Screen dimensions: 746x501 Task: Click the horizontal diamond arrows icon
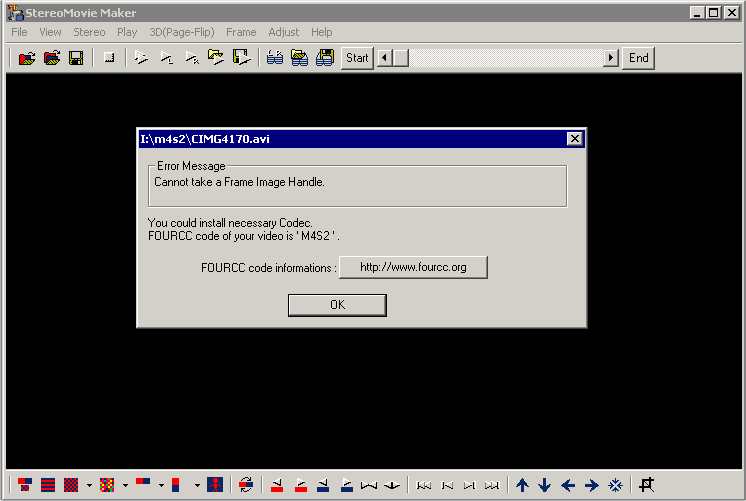pos(392,485)
